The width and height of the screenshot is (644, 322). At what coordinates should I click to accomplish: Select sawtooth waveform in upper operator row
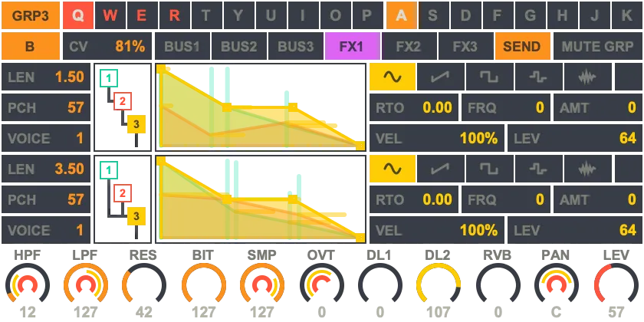coord(442,77)
